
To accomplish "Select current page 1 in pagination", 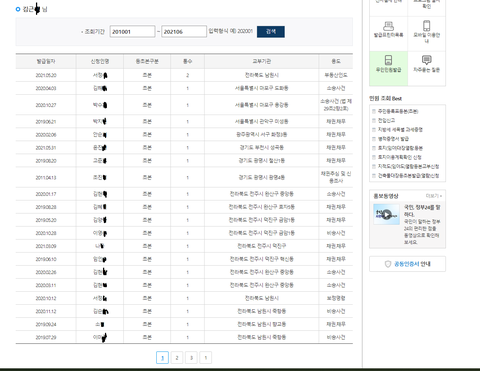I will [x=162, y=358].
